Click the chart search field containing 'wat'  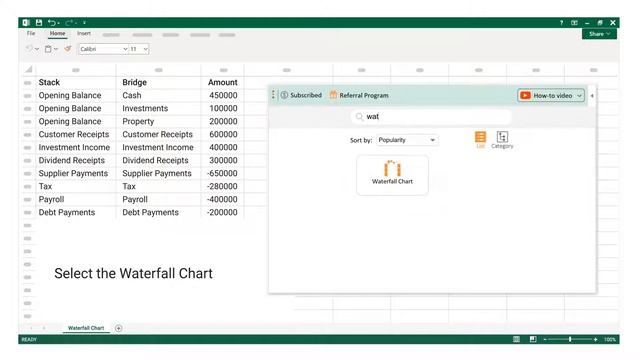click(x=431, y=117)
